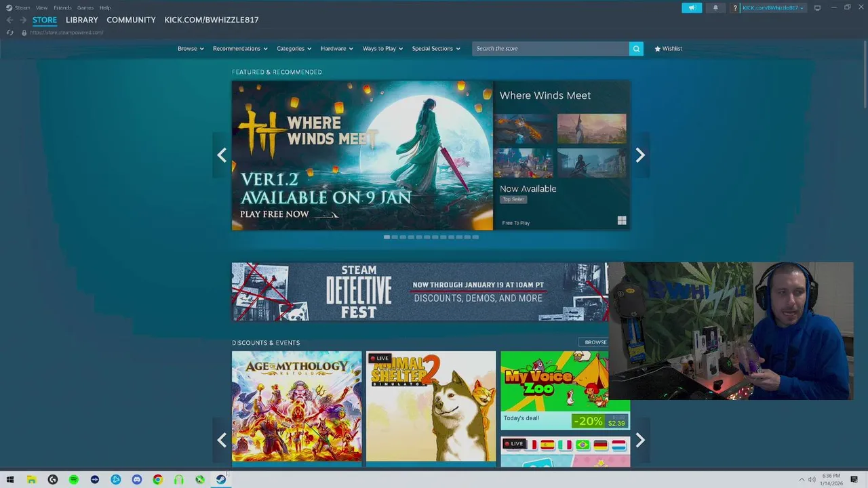Viewport: 868px width, 488px height.
Task: Focus the Search the store field
Action: [550, 49]
